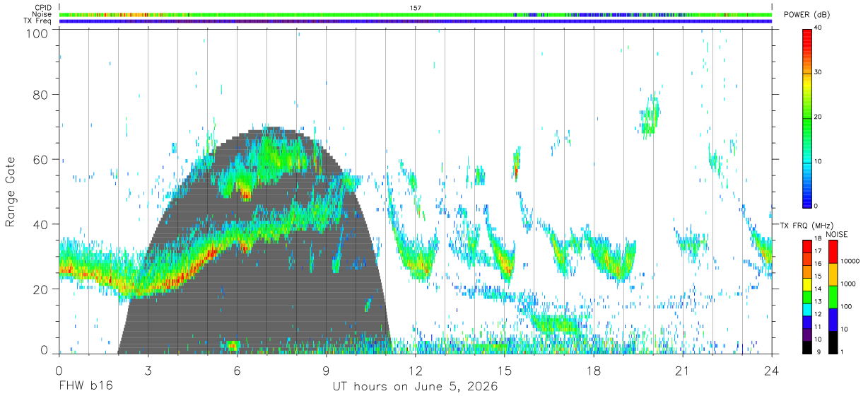Click the 18 MHz frequency scale value
This screenshot has height=401, width=868.
(x=818, y=239)
